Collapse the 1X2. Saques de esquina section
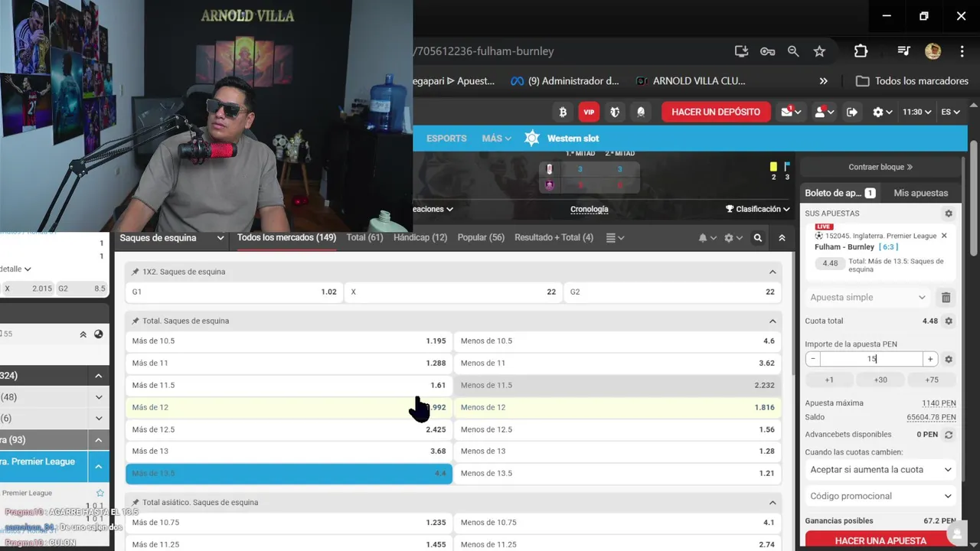 point(773,272)
